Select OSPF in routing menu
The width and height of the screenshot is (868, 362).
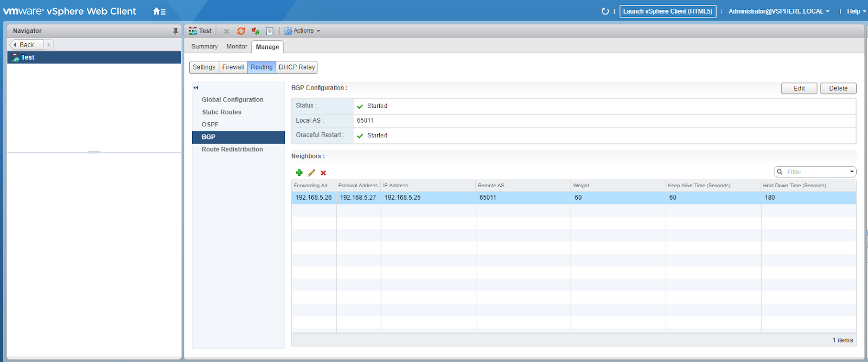[x=210, y=124]
